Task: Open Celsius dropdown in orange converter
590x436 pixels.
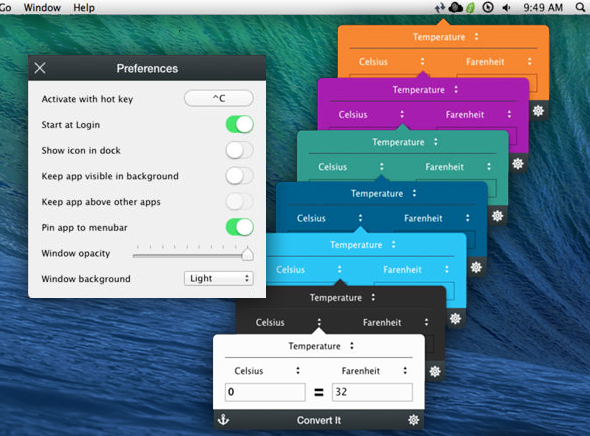Action: pos(392,62)
